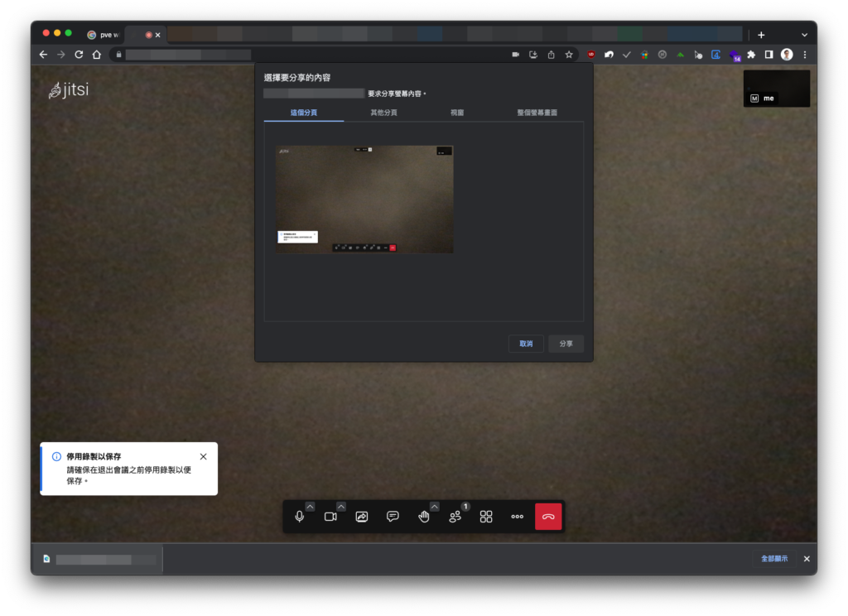Open the camera permission indicator in address bar
Screen dimensions: 848x616
pos(515,55)
